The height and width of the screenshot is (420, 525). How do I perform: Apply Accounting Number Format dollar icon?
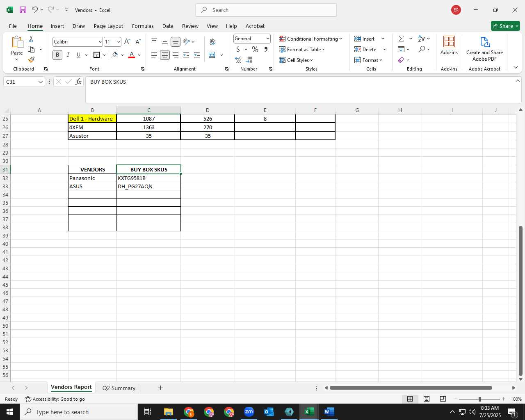pyautogui.click(x=238, y=50)
